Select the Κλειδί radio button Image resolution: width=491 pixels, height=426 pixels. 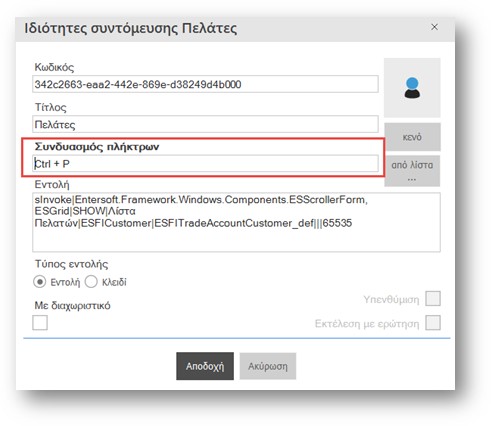pos(91,282)
